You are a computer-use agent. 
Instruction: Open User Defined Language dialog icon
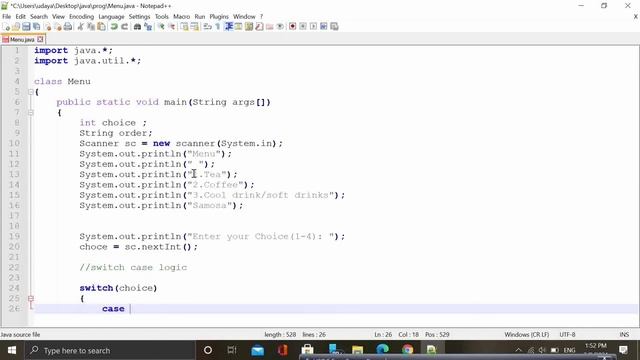[238, 27]
